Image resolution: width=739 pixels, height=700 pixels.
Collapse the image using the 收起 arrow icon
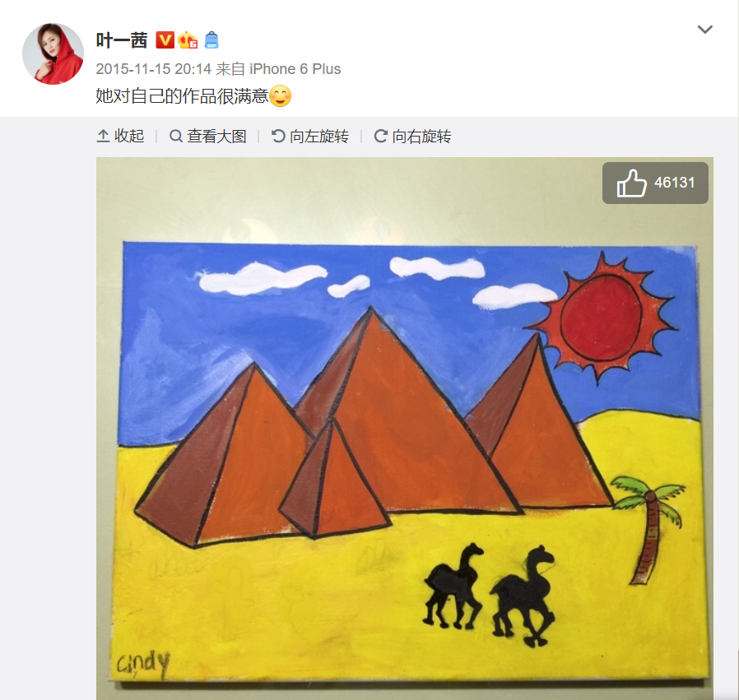[x=103, y=137]
